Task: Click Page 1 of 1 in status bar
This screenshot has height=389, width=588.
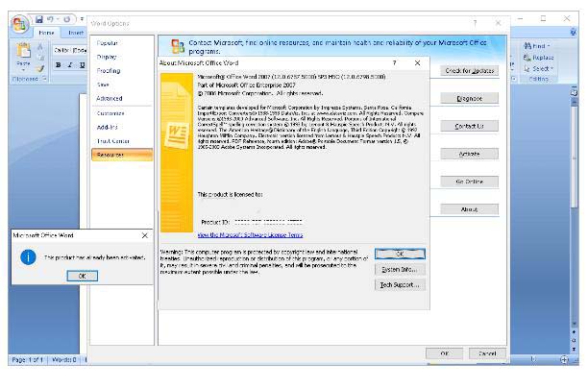Action: tap(27, 360)
